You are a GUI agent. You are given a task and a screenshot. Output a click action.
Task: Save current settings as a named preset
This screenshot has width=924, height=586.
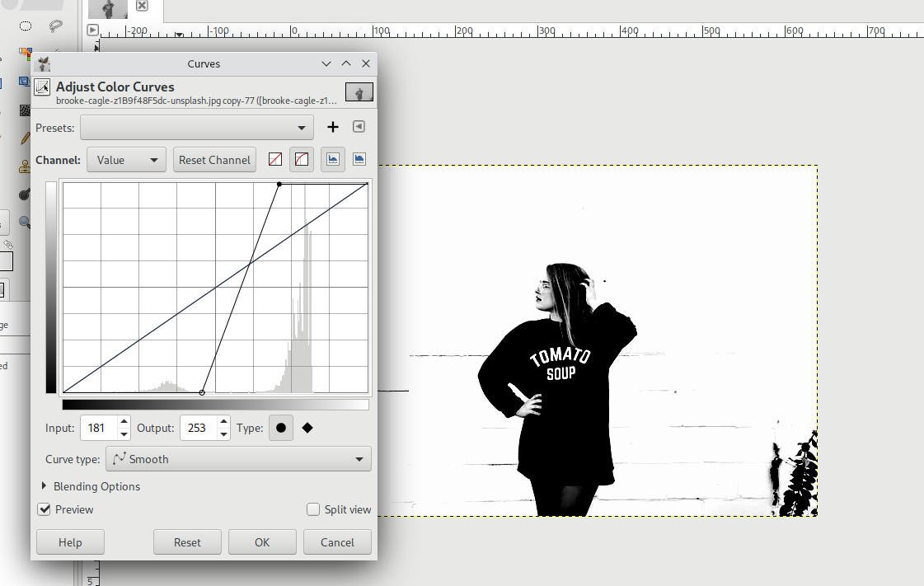[332, 127]
